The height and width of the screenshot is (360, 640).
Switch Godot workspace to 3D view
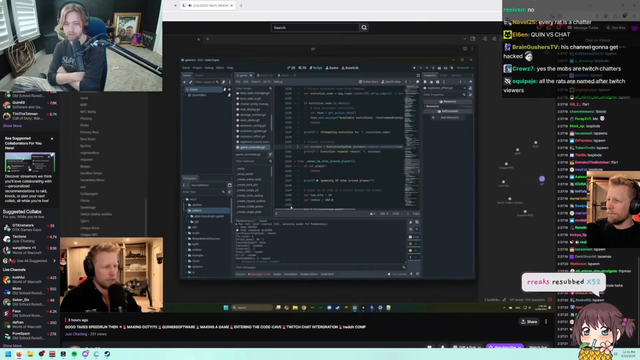tap(302, 68)
